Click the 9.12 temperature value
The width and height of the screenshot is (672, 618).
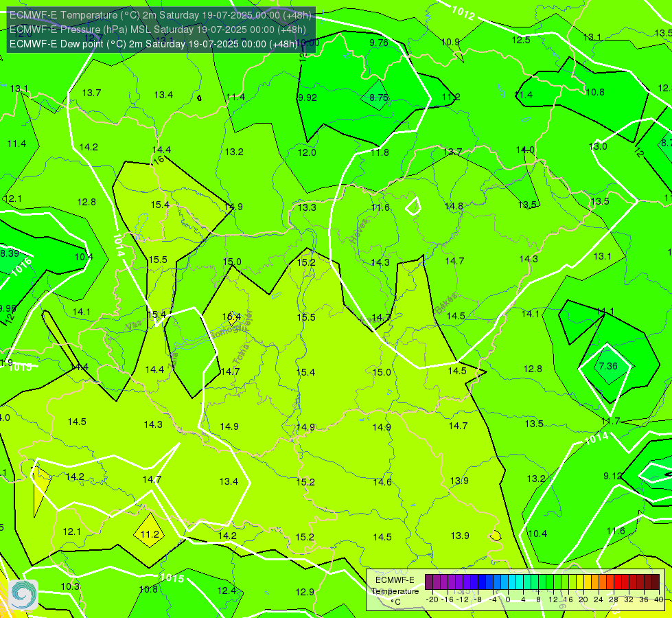click(613, 476)
